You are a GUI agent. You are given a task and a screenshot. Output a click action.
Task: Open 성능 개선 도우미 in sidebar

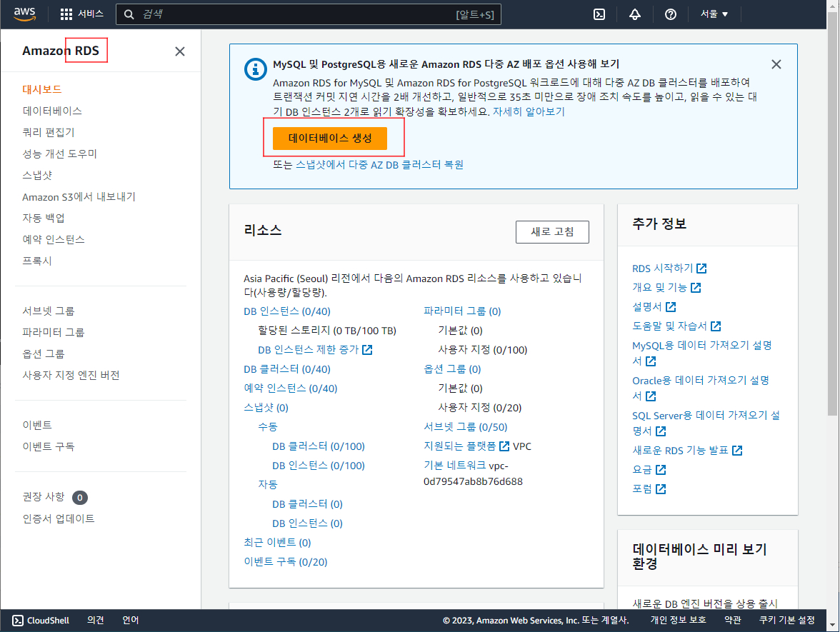[59, 154]
